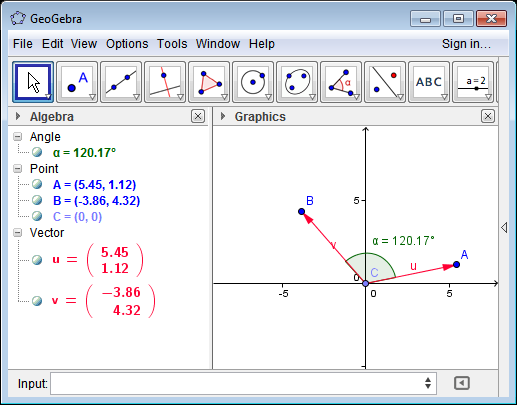
Task: Click the α = 120.17° label in graph
Action: [x=403, y=241]
